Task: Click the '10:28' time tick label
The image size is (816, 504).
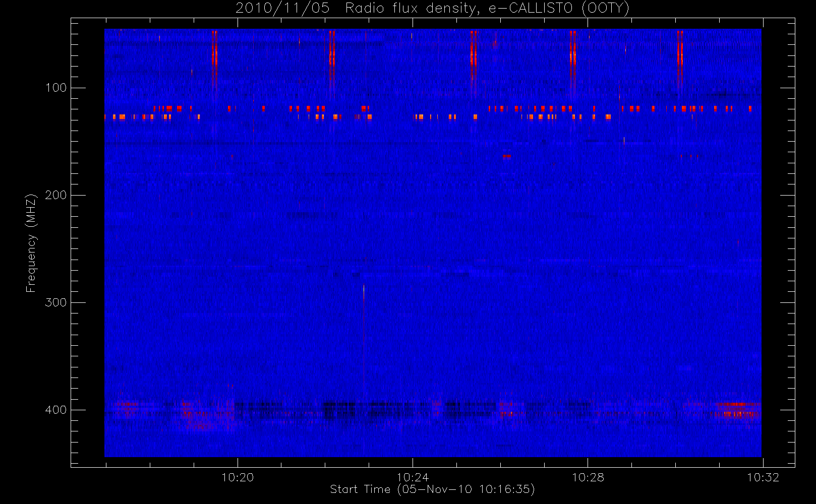Action: [588, 477]
